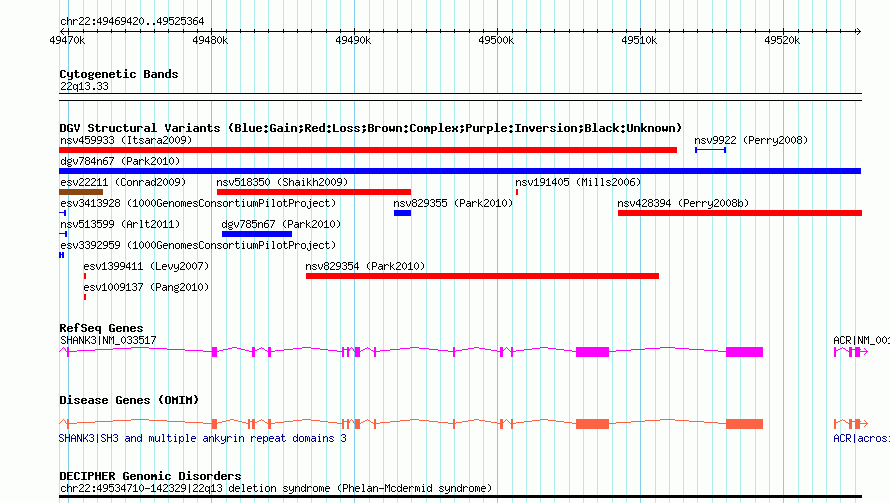Click the 49510k ruler tick label
The image size is (890, 503).
(639, 40)
